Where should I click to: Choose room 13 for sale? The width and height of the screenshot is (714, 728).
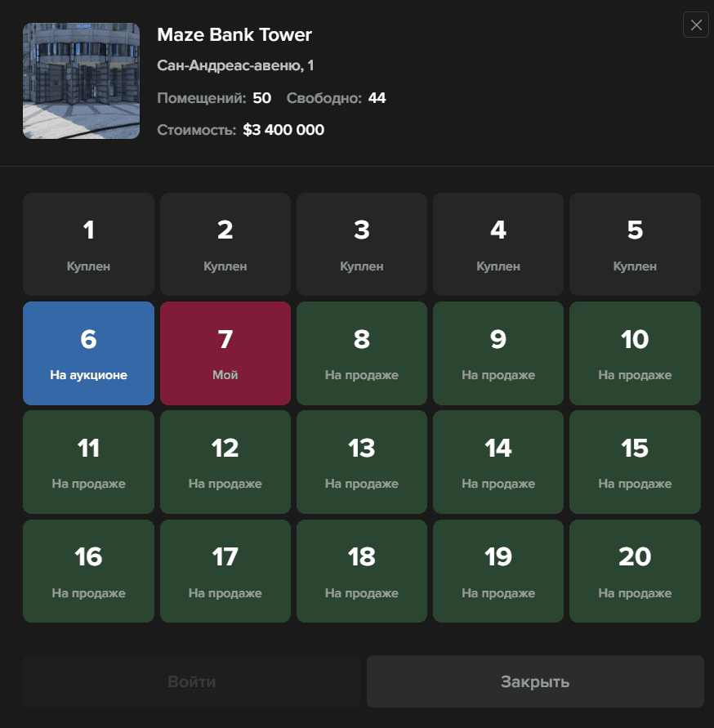click(x=361, y=462)
